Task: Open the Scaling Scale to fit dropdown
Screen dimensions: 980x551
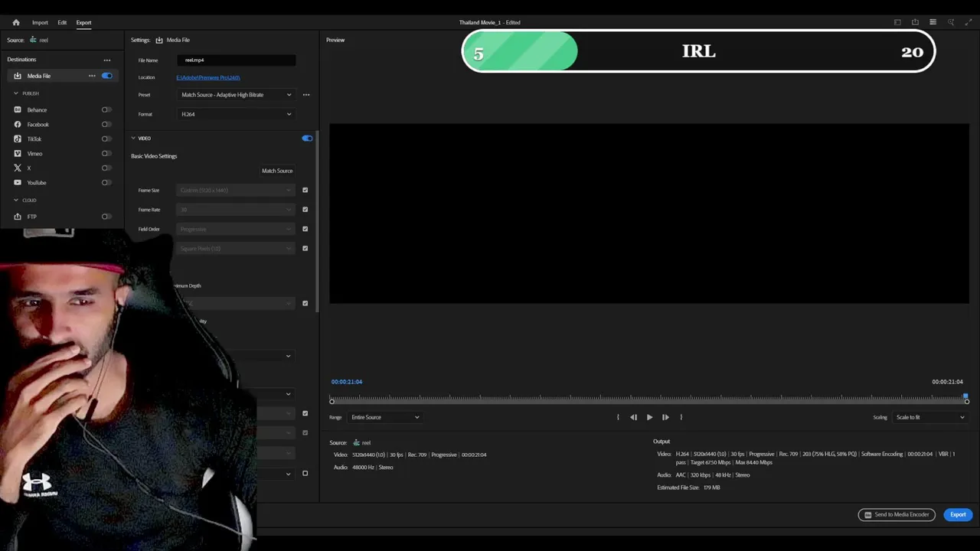Action: pyautogui.click(x=929, y=417)
